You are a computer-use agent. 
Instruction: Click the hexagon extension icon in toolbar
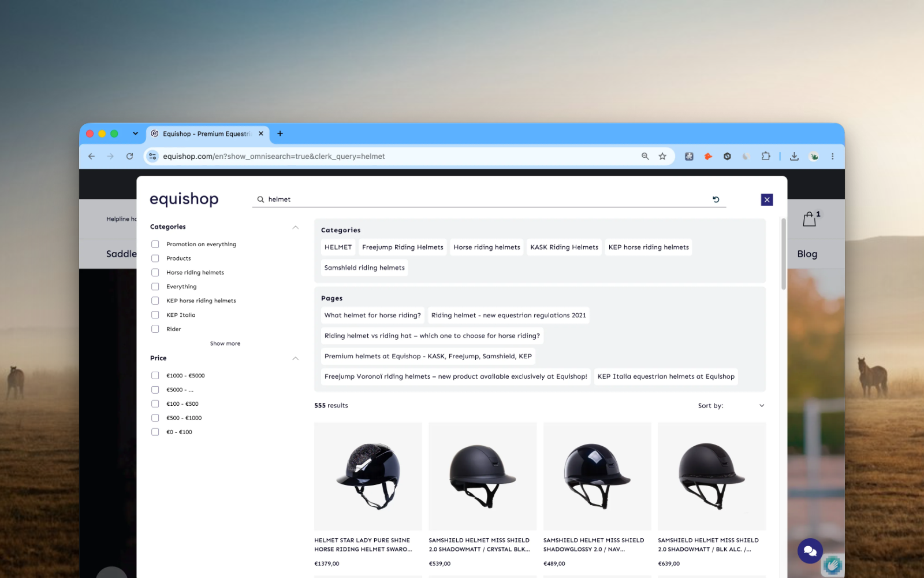click(727, 156)
